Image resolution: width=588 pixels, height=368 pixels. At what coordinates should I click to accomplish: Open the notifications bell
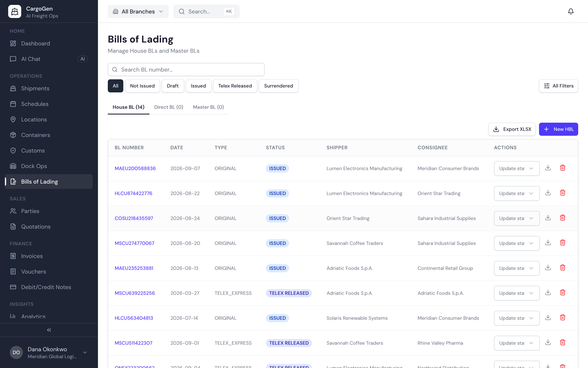click(570, 11)
